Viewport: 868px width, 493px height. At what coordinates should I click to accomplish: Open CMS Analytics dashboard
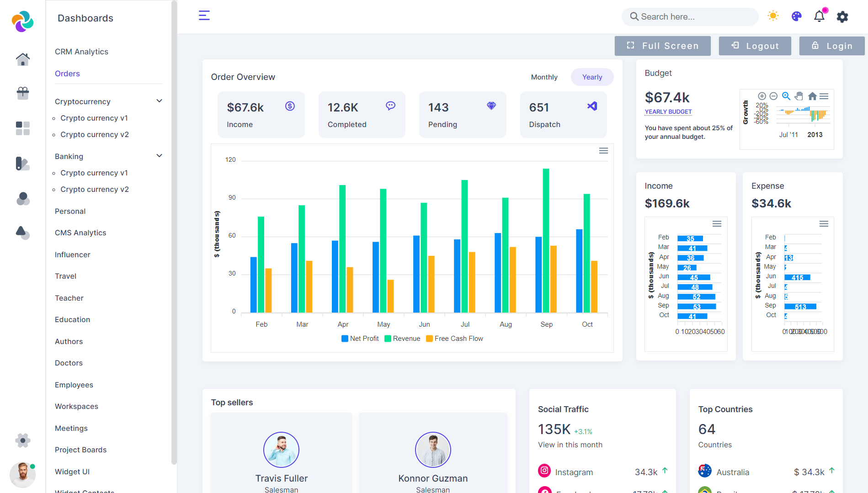80,233
